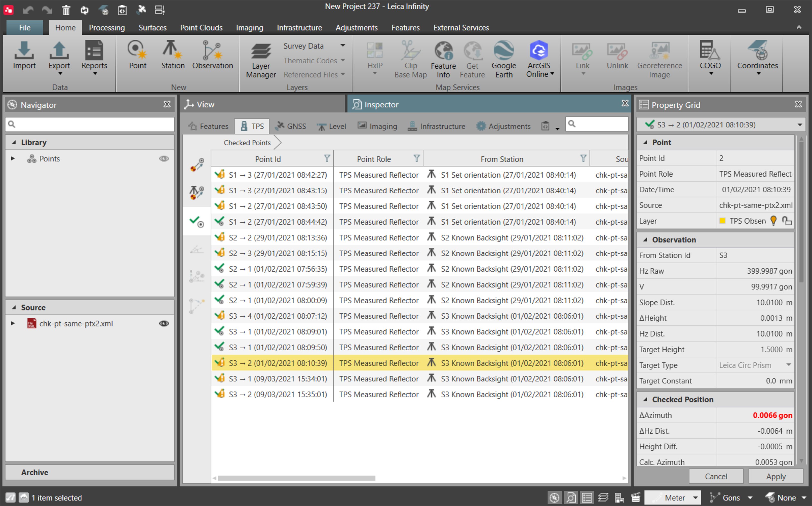
Task: Switch to the View panel
Action: click(x=263, y=104)
